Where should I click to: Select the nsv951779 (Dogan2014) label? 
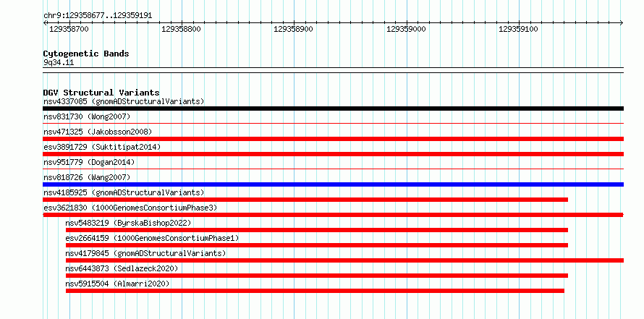pyautogui.click(x=89, y=162)
